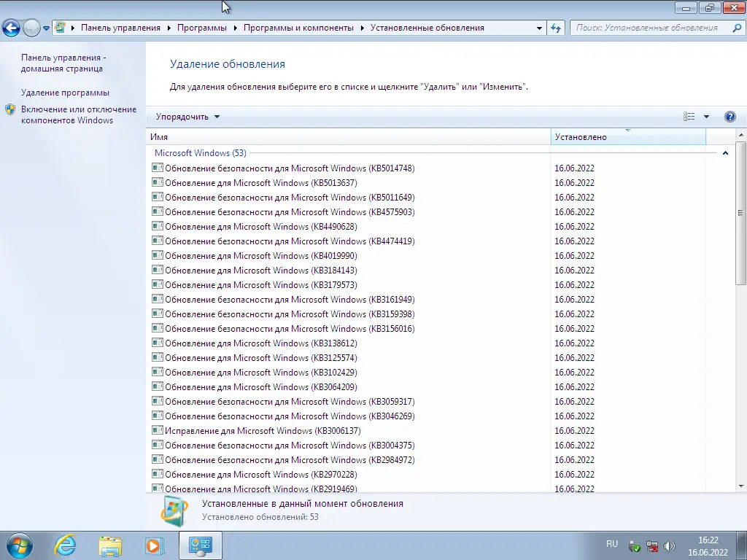Click the scrollbar down arrow of the list
Screen dimensions: 747x560
click(x=741, y=486)
